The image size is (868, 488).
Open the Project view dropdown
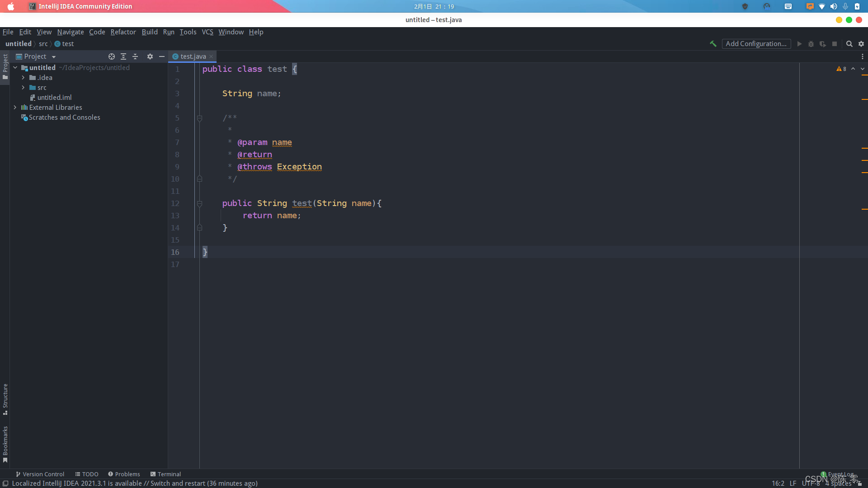(x=54, y=57)
